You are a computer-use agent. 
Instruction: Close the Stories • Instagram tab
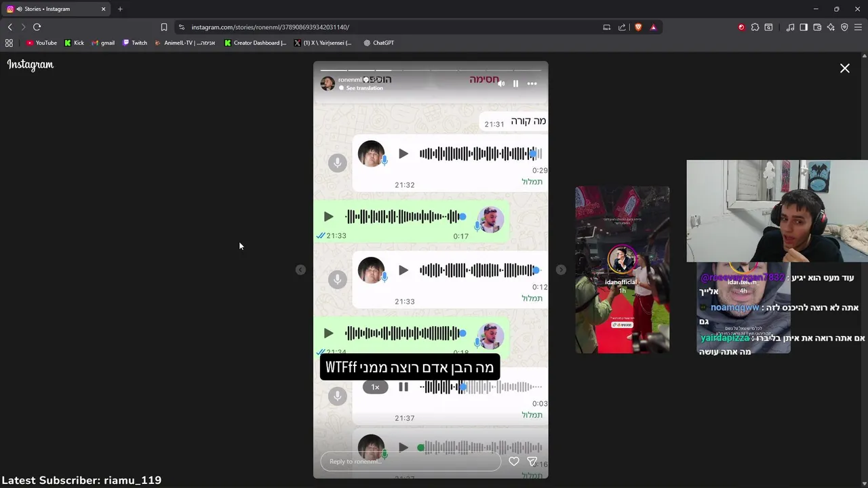click(103, 9)
